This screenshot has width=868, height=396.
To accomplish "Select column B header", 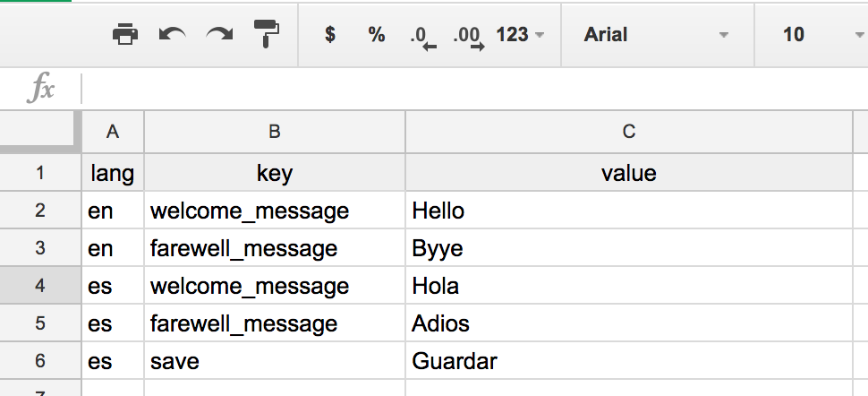I will click(275, 132).
